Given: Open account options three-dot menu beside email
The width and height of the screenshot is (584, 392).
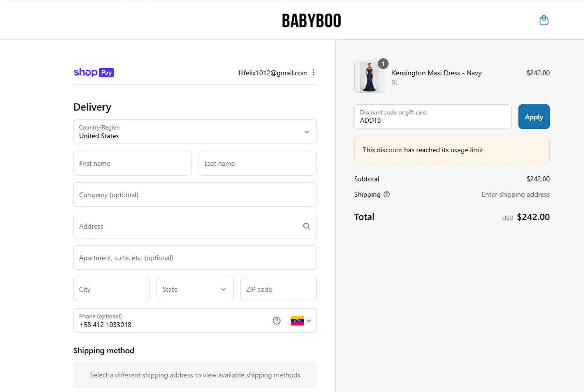Looking at the screenshot, I should tap(313, 72).
